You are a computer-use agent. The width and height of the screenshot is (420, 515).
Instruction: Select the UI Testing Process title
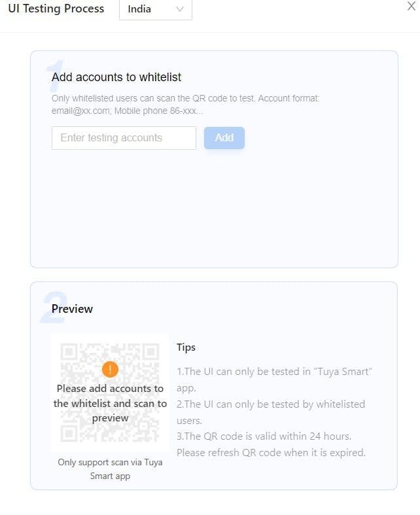coord(56,9)
